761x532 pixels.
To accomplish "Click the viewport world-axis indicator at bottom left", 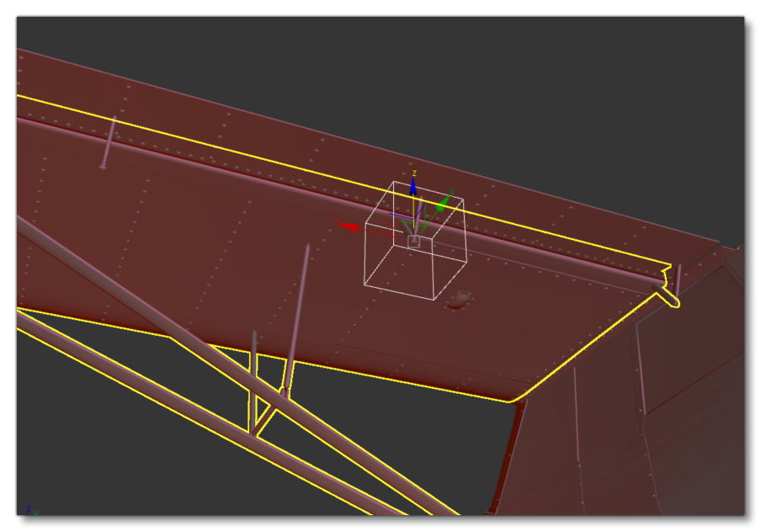I will click(x=28, y=510).
